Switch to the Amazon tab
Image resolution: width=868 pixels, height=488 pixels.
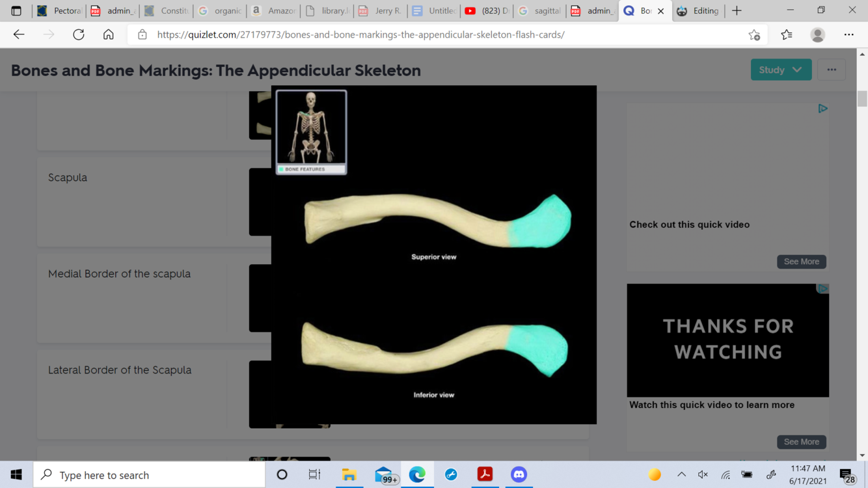tap(274, 10)
